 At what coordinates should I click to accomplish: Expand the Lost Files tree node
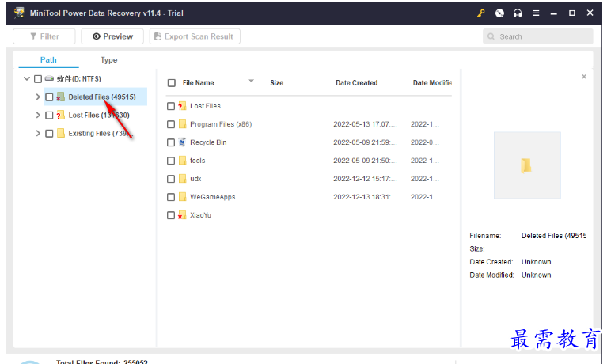click(38, 115)
